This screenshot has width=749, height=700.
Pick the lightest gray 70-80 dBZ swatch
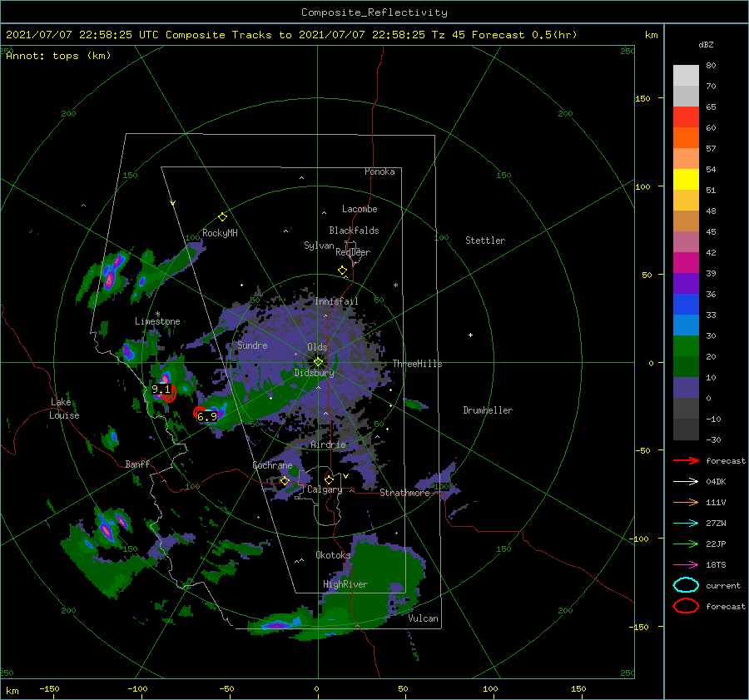686,76
